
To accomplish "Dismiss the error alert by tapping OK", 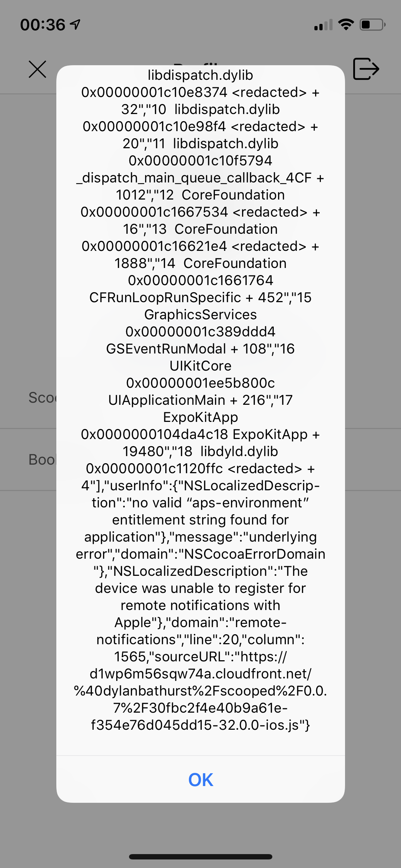I will tap(200, 779).
